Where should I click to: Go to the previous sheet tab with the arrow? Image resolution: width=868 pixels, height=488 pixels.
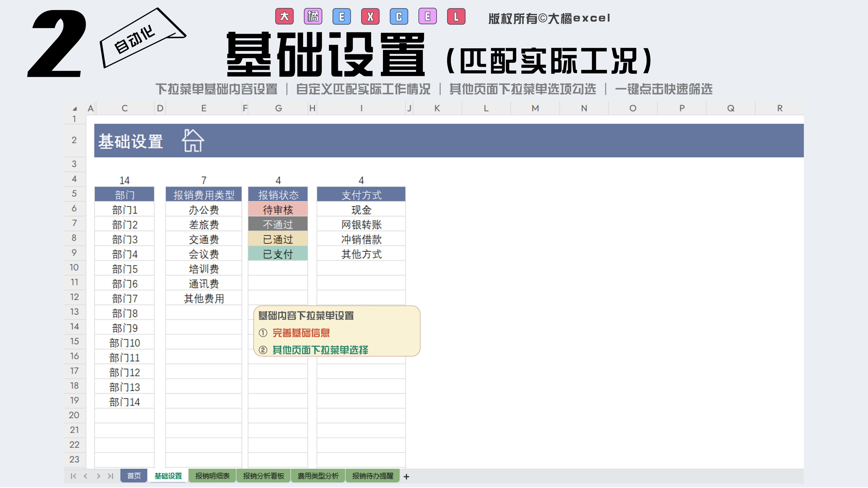(x=86, y=476)
